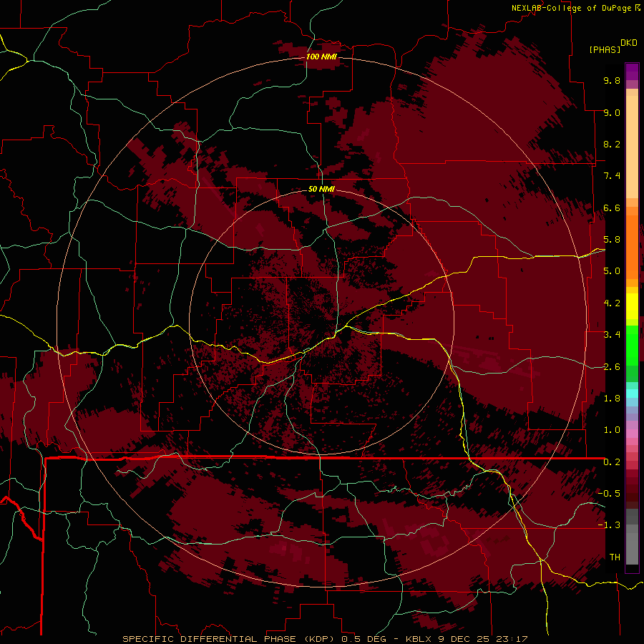Click the Specific Differential Phase caption text
This screenshot has height=644, width=644.
(x=326, y=639)
